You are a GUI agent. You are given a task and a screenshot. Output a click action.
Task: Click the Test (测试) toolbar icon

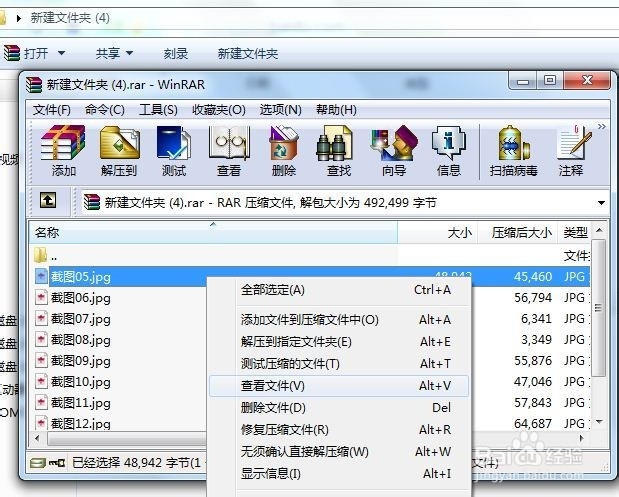click(174, 150)
